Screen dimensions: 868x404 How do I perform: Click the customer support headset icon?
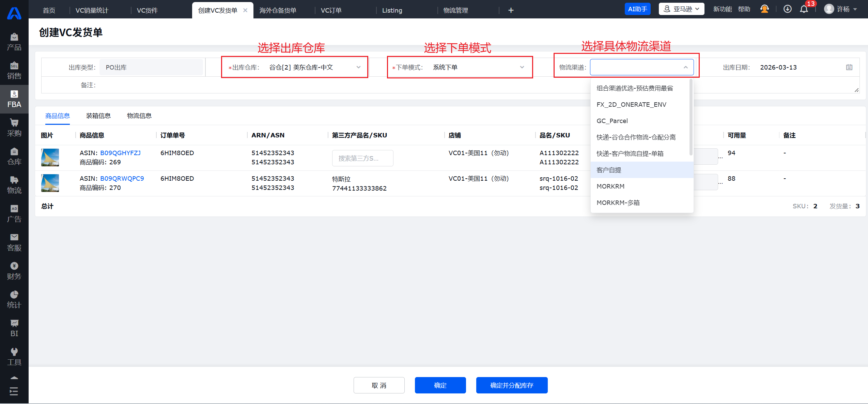(x=764, y=9)
